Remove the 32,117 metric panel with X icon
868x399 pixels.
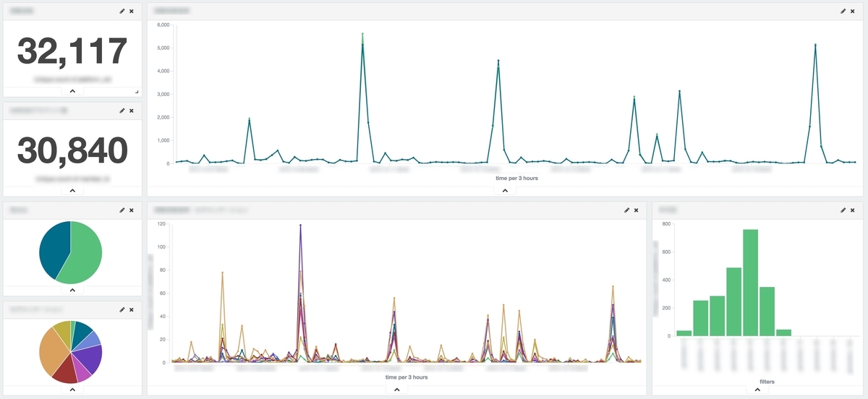tap(131, 12)
